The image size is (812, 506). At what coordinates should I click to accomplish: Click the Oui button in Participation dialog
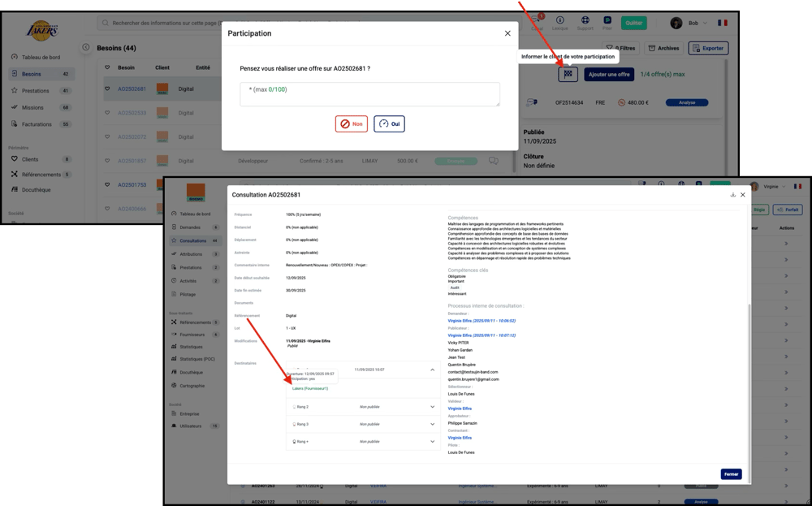click(389, 124)
